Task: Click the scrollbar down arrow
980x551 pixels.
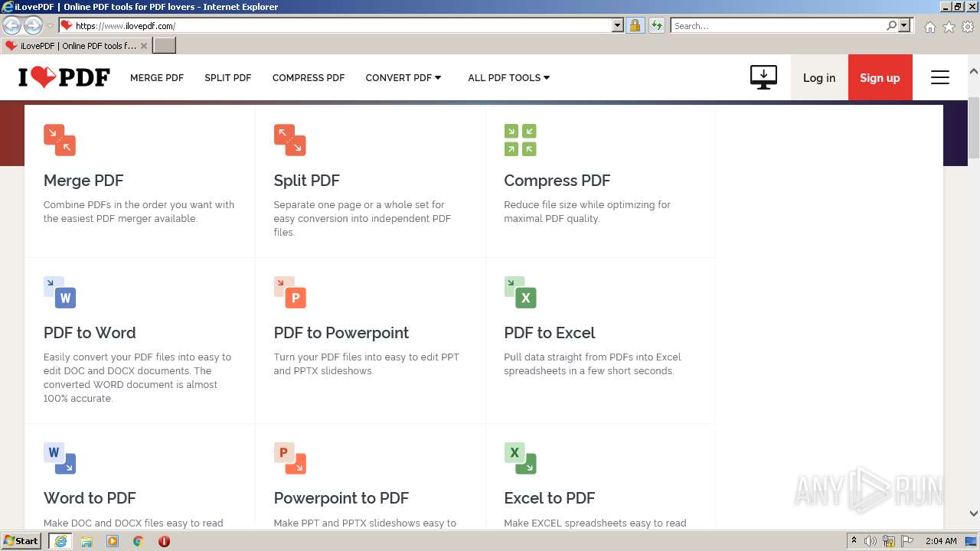Action: point(974,514)
